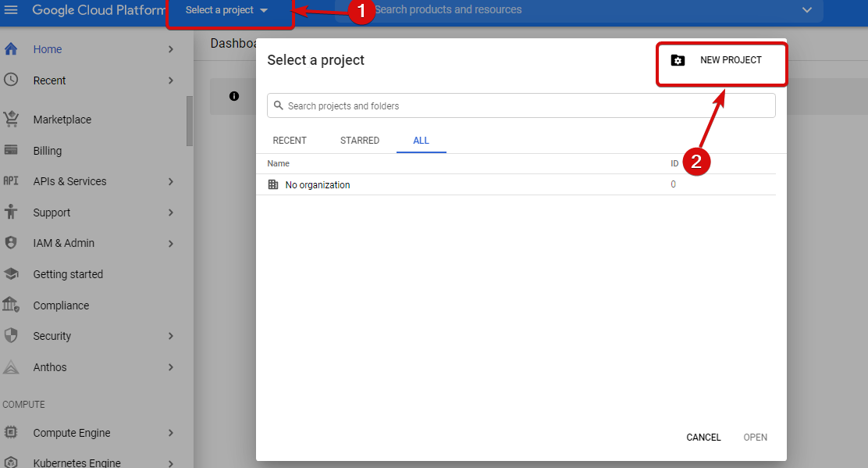Expand the Home submenu chevron
868x468 pixels.
pyautogui.click(x=171, y=49)
